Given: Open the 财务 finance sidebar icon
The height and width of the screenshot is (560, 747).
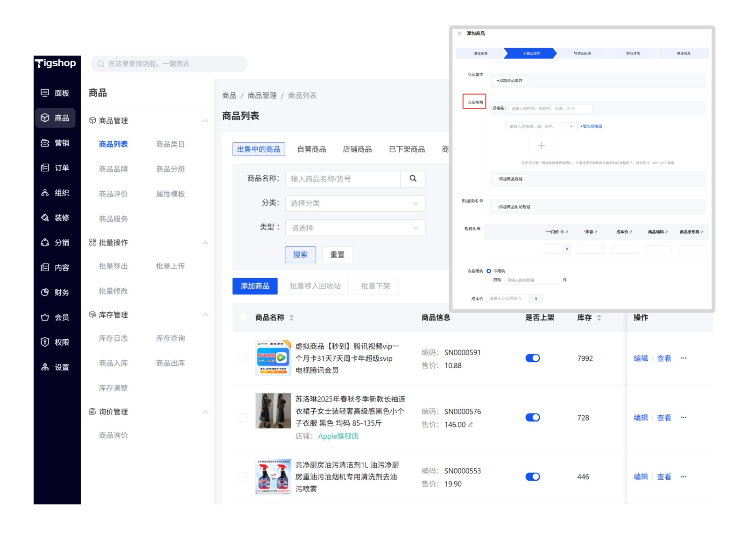Looking at the screenshot, I should [x=45, y=292].
